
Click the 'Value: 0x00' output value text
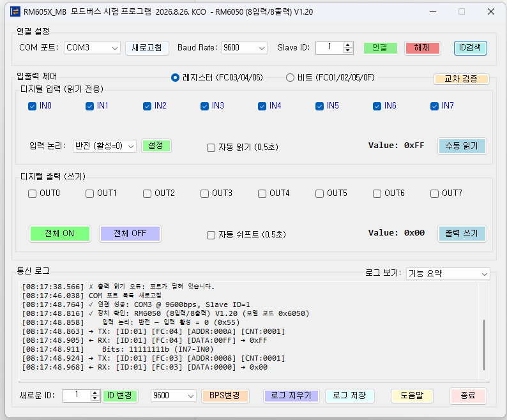[x=397, y=233]
